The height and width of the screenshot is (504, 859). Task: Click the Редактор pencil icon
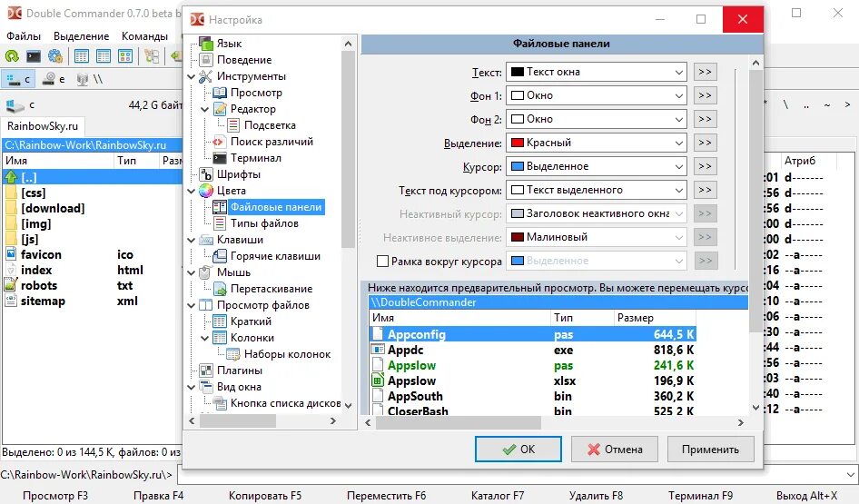click(220, 109)
